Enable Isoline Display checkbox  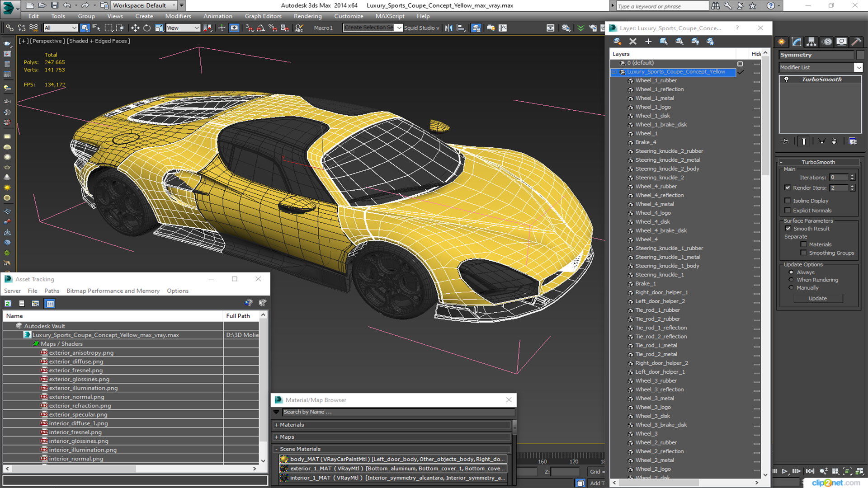pyautogui.click(x=789, y=200)
